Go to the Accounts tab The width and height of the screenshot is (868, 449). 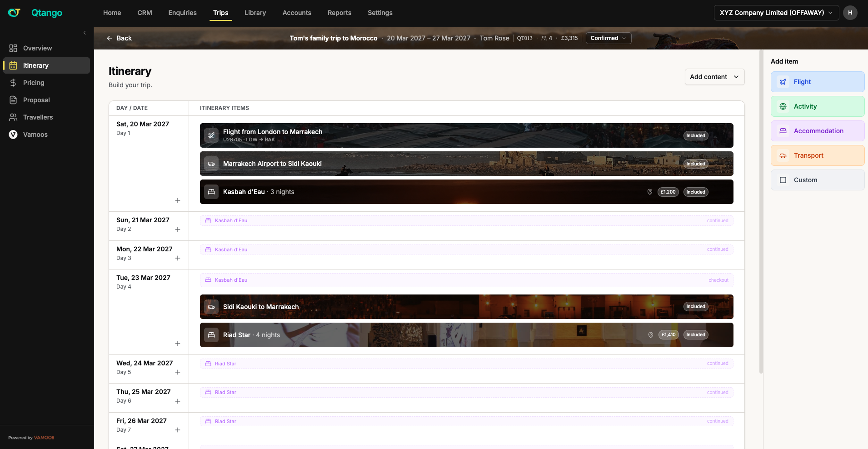tap(297, 13)
